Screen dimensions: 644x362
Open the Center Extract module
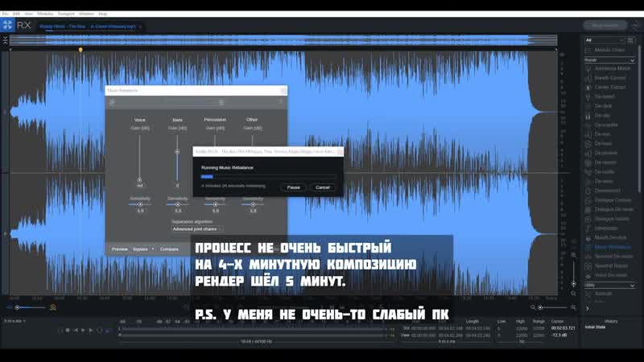pos(611,87)
